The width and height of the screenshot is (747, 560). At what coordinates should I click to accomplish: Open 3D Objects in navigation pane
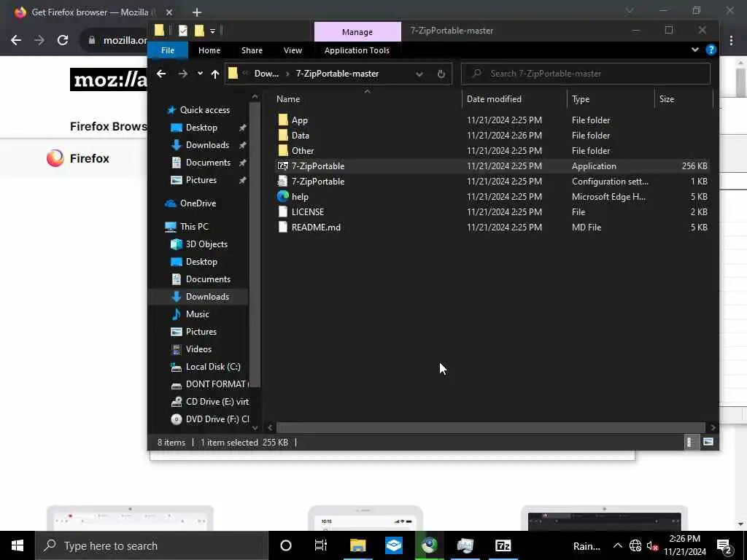tap(206, 244)
